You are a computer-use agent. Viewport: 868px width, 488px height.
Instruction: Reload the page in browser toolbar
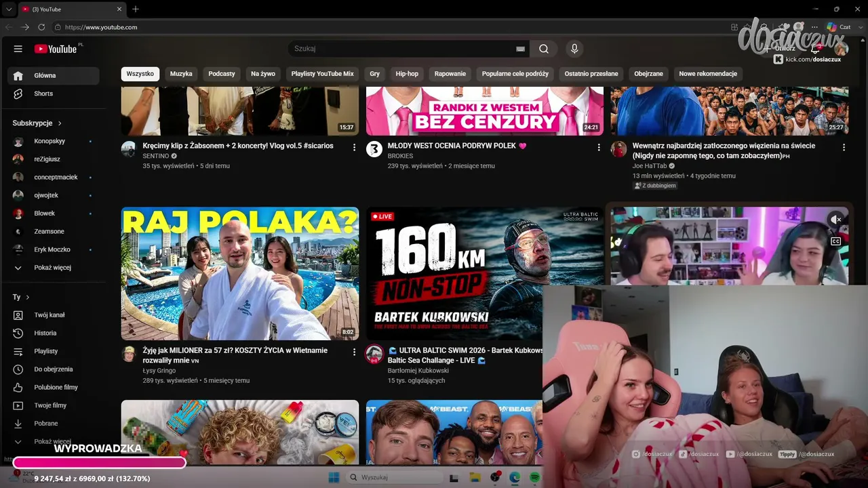41,27
